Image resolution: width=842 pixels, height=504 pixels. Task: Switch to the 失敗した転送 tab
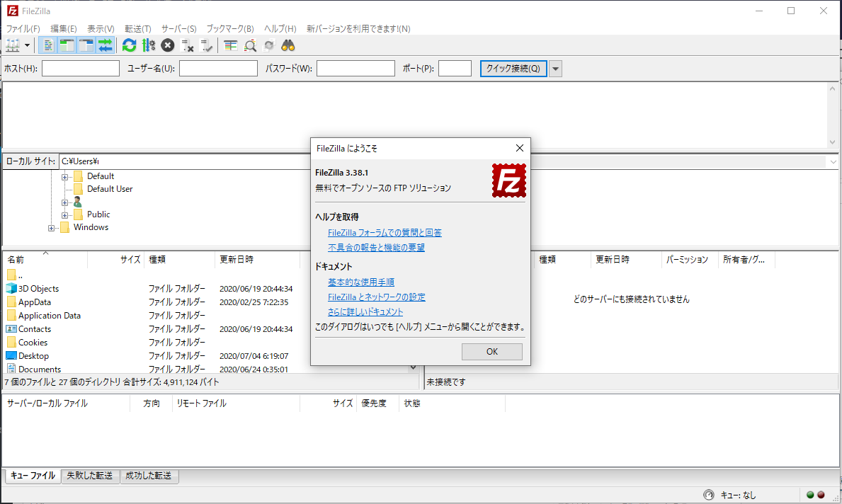(90, 476)
